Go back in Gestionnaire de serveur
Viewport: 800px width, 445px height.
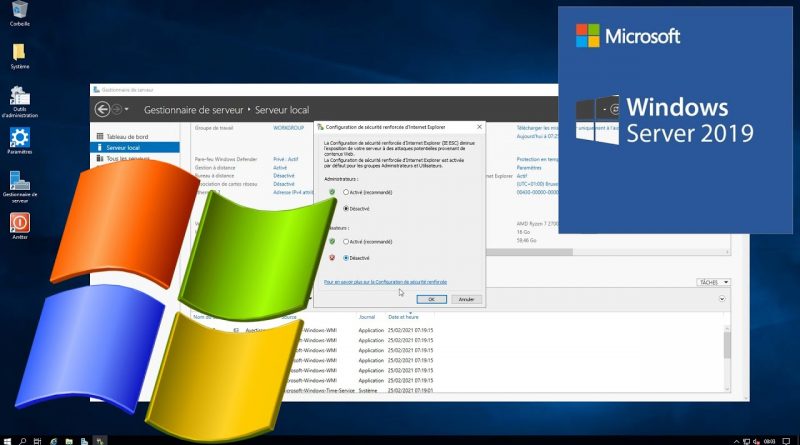102,109
